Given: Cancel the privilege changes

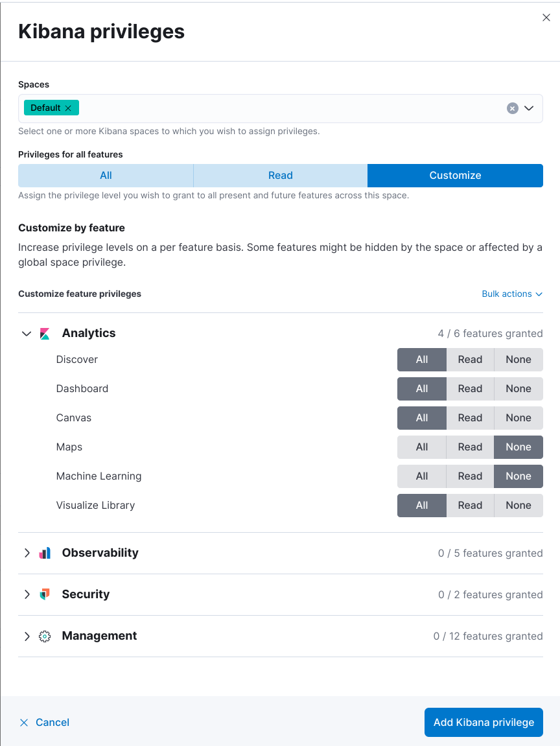Looking at the screenshot, I should click(52, 722).
